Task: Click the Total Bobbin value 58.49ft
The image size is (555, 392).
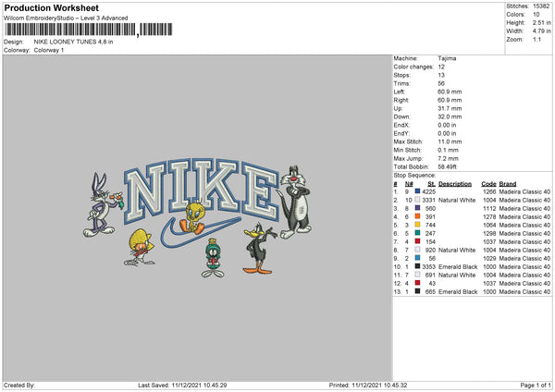Action: (x=448, y=166)
